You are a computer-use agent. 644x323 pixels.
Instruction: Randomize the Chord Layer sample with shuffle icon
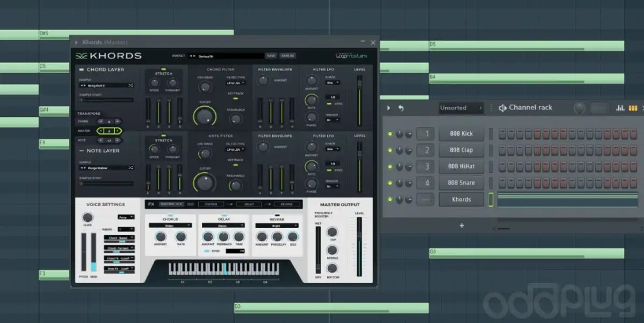tap(130, 85)
